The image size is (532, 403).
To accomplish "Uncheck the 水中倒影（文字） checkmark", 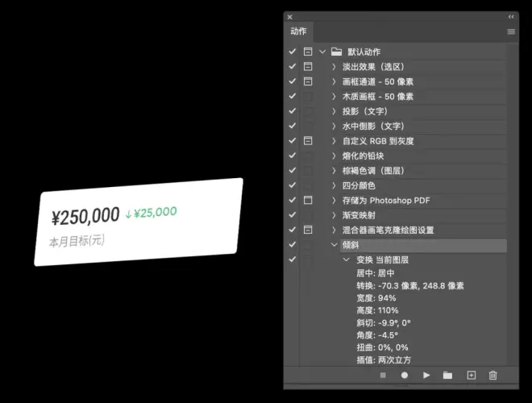I will (292, 126).
